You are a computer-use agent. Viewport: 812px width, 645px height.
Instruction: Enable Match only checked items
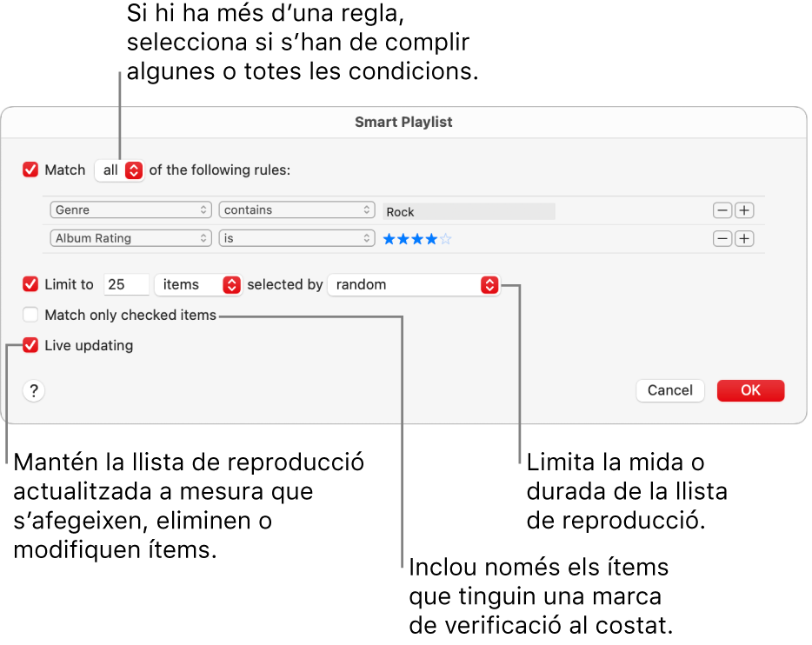click(x=30, y=315)
